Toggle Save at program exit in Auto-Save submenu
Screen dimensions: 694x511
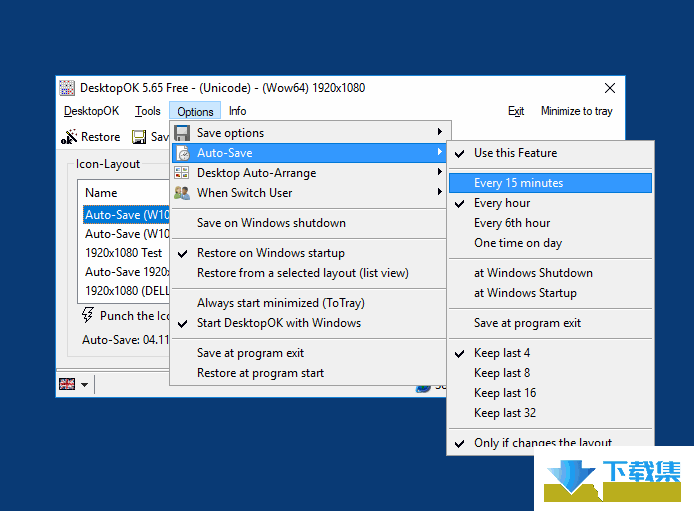(x=550, y=323)
